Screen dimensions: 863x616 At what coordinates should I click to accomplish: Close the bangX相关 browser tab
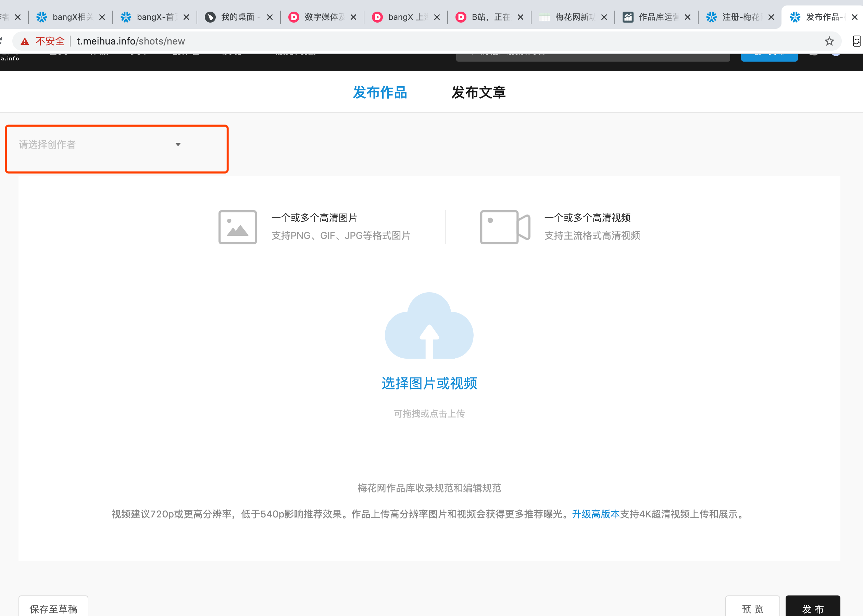[102, 17]
